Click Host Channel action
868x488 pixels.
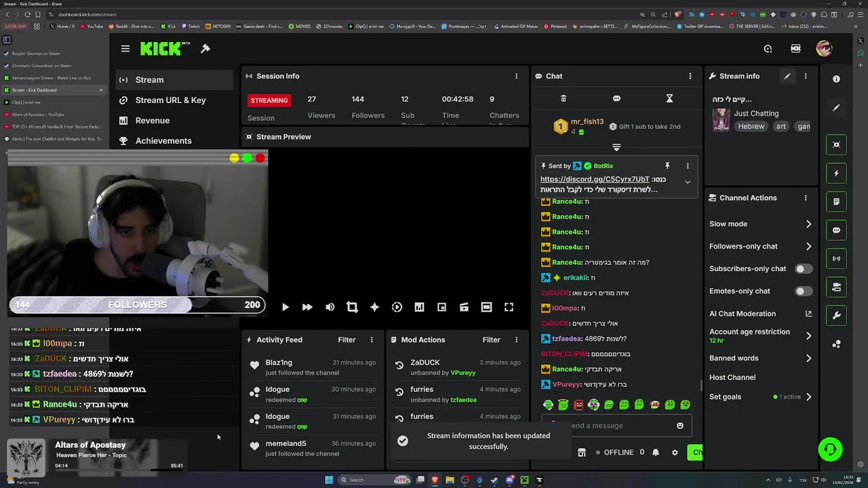tap(732, 378)
